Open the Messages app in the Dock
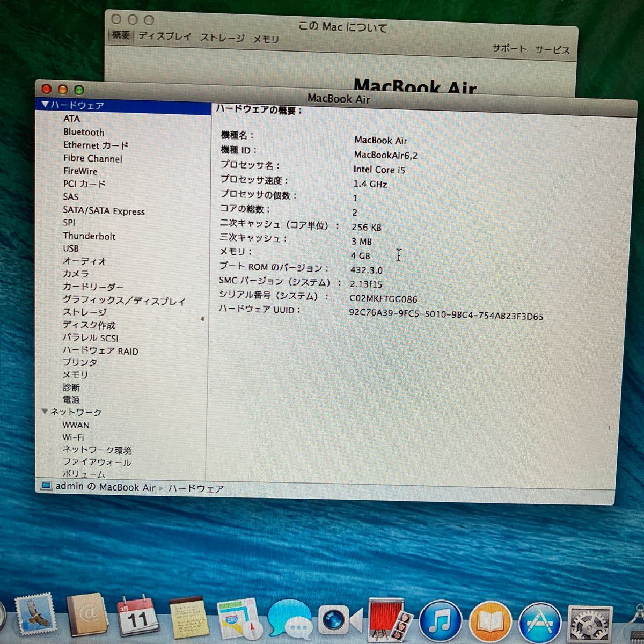Image resolution: width=644 pixels, height=644 pixels. 290,620
